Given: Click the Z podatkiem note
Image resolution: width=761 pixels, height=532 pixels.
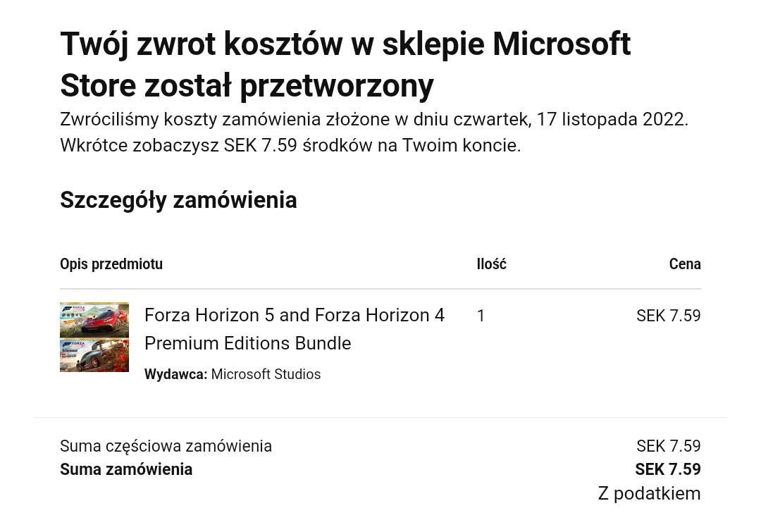Looking at the screenshot, I should tap(650, 494).
